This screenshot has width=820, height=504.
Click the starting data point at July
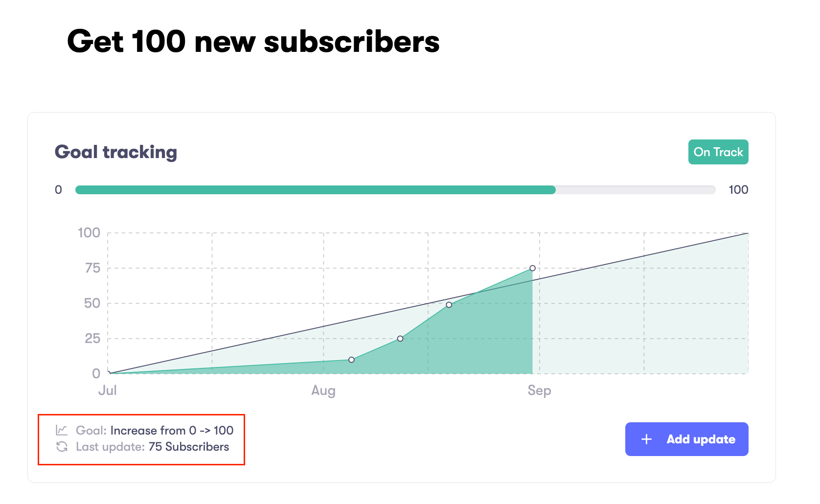[x=108, y=373]
